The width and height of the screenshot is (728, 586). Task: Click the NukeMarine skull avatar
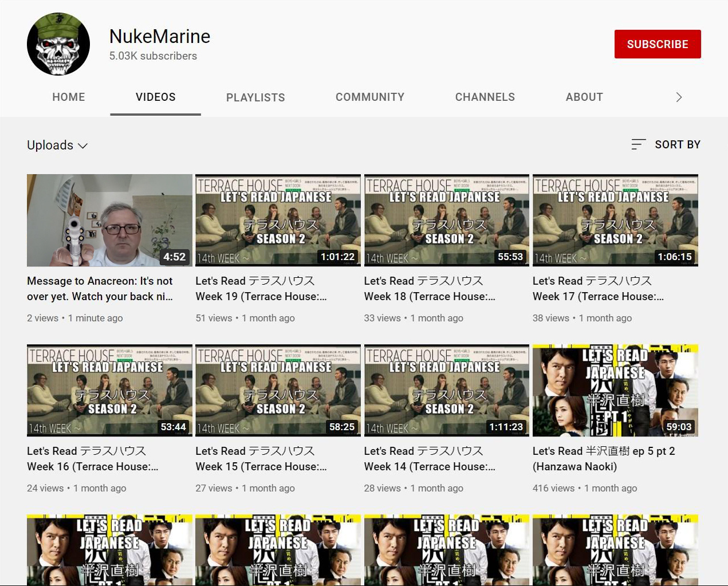tap(58, 44)
